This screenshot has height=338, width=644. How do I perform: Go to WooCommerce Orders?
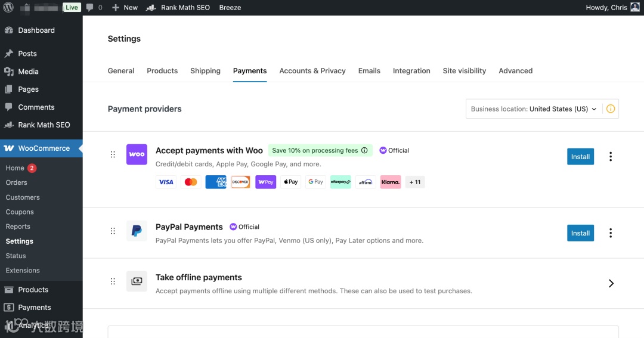tap(17, 182)
